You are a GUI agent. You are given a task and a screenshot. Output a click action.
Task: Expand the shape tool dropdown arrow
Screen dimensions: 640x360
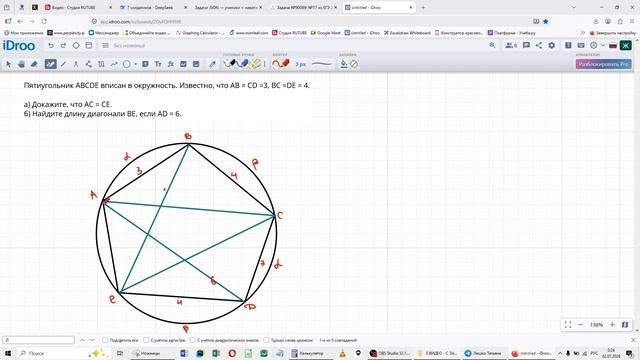click(x=136, y=64)
